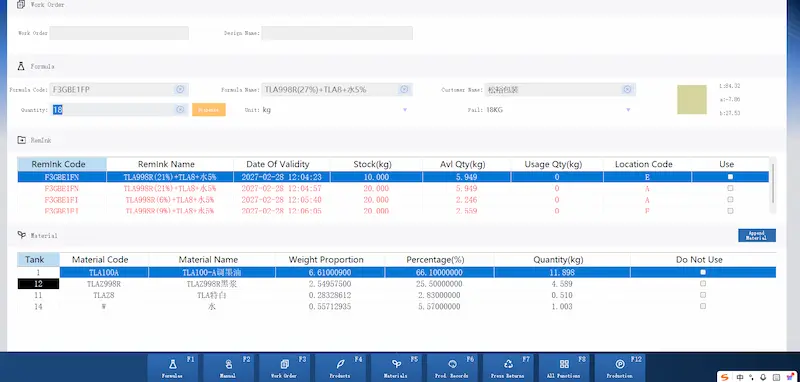Select tank 12 cell
Image resolution: width=800 pixels, height=382 pixels.
(38, 284)
